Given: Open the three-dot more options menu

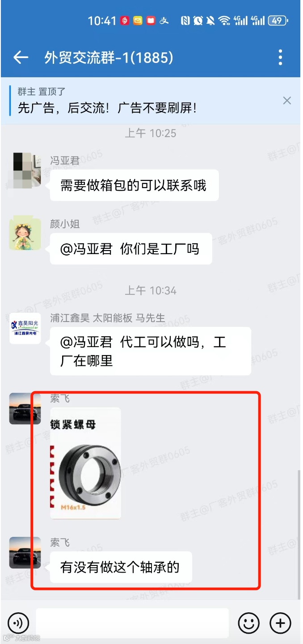Looking at the screenshot, I should click(x=281, y=58).
